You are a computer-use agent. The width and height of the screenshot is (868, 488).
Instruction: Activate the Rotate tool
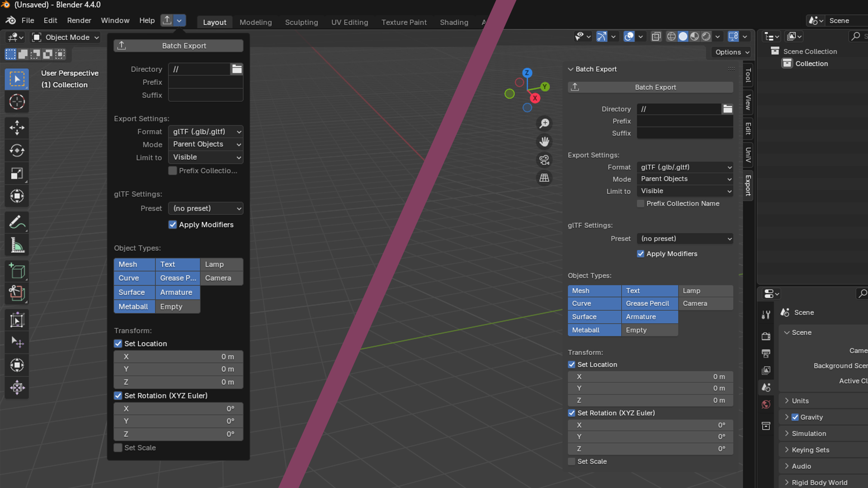(x=17, y=150)
